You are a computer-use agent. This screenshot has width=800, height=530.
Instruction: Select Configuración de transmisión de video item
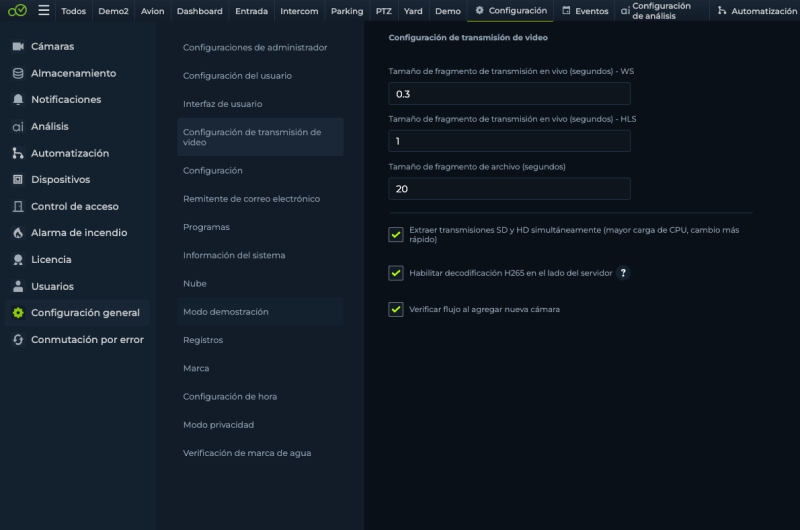coord(260,137)
